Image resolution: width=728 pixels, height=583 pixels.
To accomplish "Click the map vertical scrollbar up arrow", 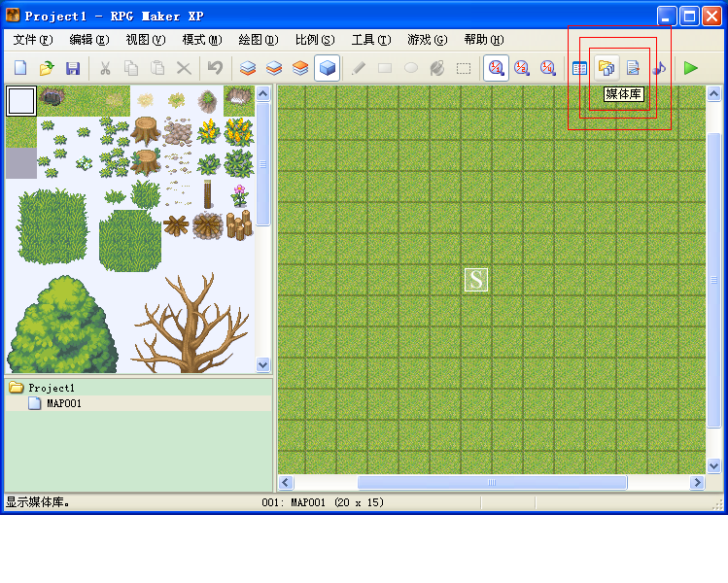I will click(713, 94).
